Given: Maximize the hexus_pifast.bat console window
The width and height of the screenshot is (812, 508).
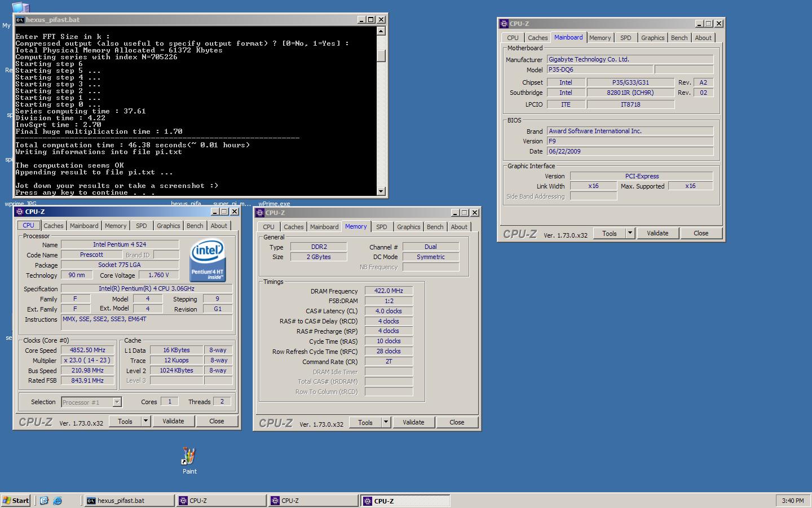Looking at the screenshot, I should pos(371,20).
